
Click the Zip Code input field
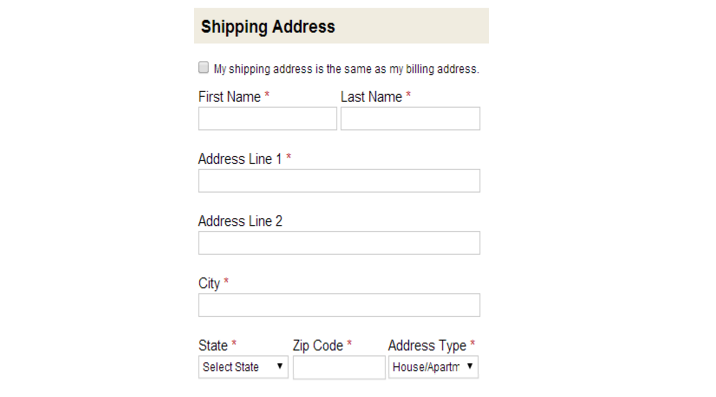[x=339, y=368]
